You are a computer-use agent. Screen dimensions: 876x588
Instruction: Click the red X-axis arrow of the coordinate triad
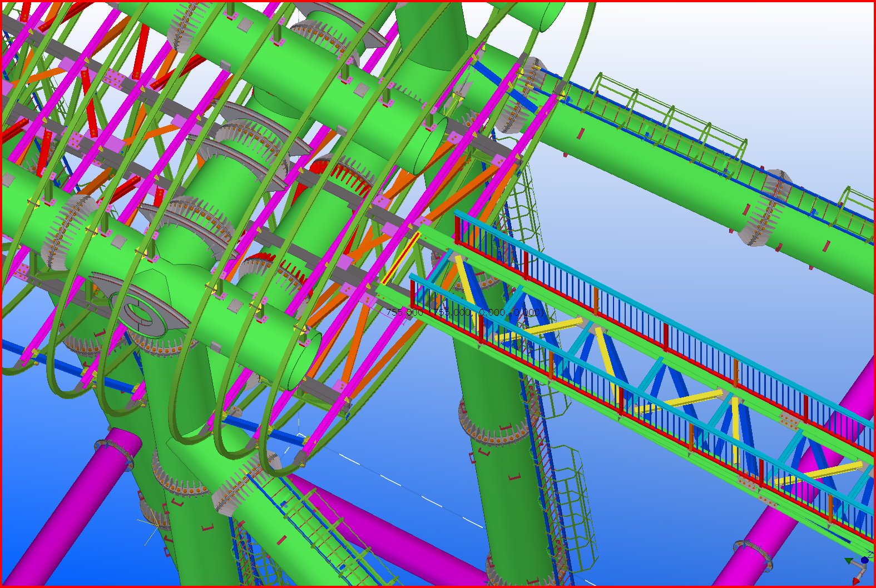[x=856, y=580]
